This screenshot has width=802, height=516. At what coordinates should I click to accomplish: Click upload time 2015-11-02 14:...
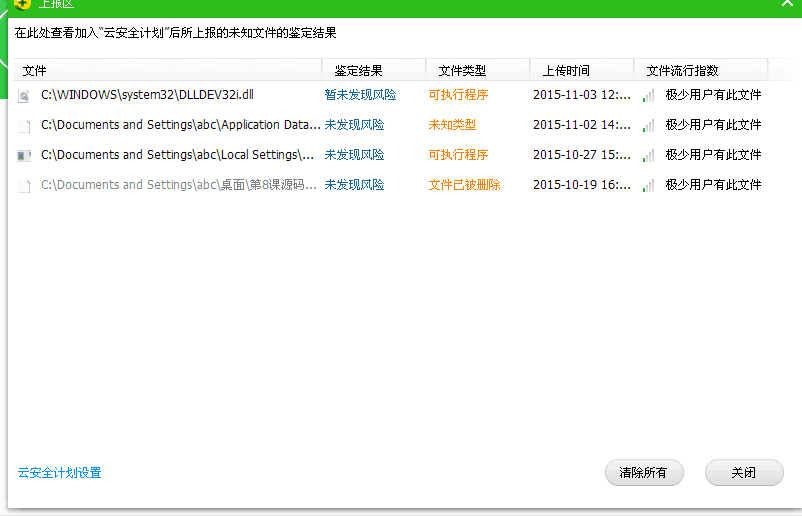pyautogui.click(x=582, y=125)
